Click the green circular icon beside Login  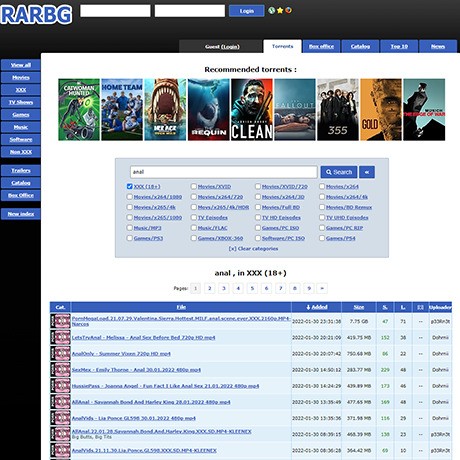[271, 10]
